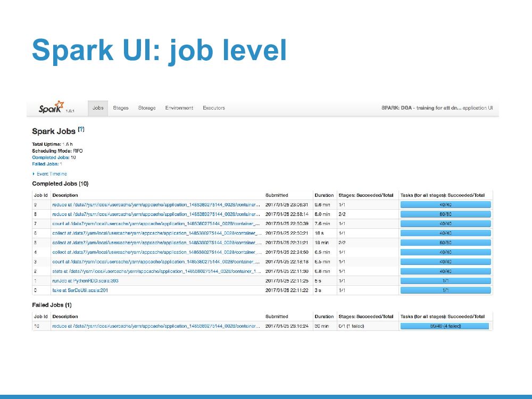The image size is (532, 399).
Task: Click Spark Jobs page heading
Action: coord(54,131)
